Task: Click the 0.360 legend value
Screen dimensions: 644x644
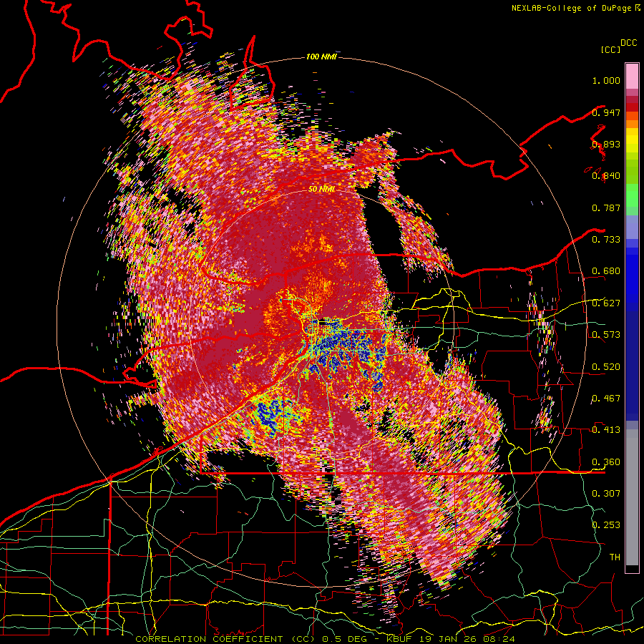Action: click(x=606, y=462)
